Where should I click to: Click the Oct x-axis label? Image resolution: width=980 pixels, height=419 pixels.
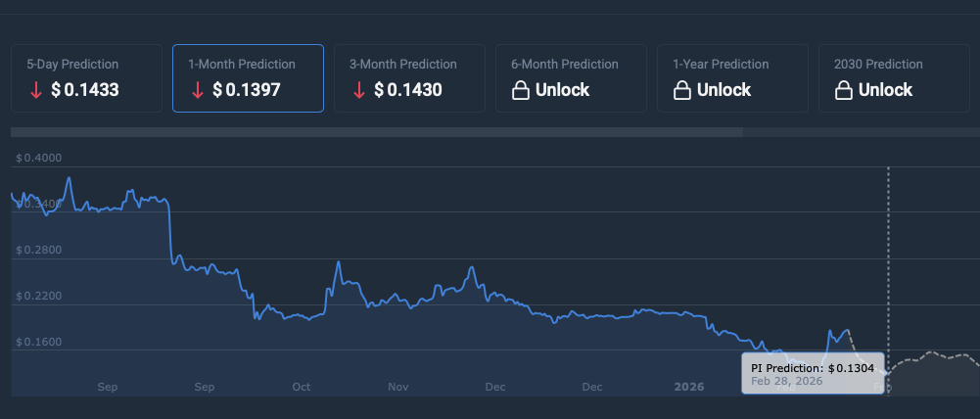pos(302,387)
